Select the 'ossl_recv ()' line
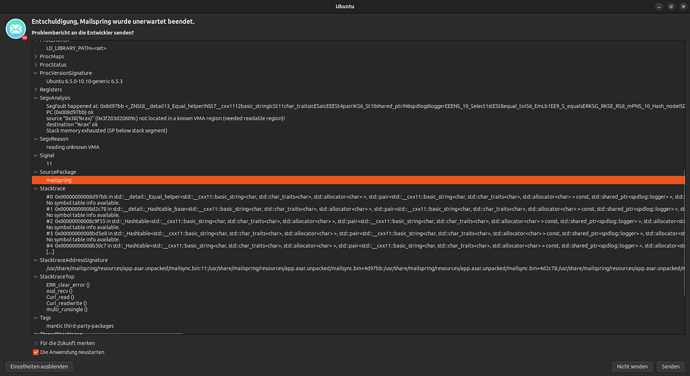690x376 pixels. tap(59, 291)
